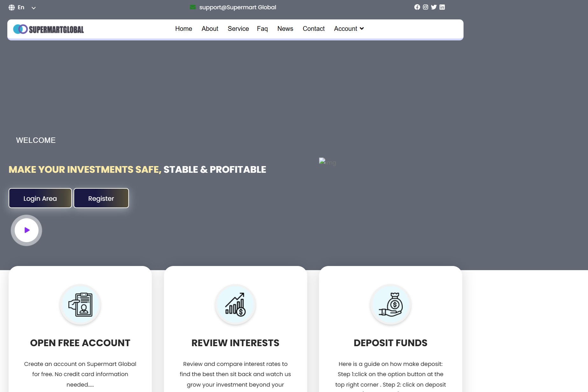Click the support email address link
Image resolution: width=588 pixels, height=392 pixels.
pos(237,7)
